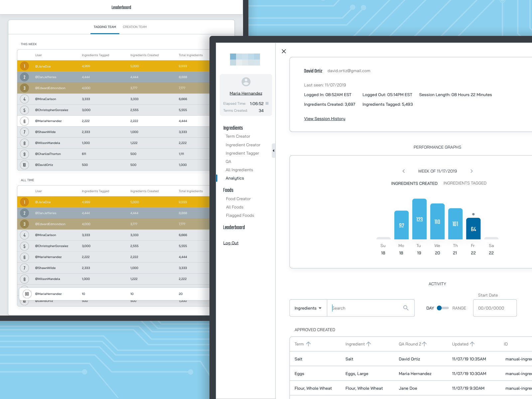The height and width of the screenshot is (399, 532).
Task: Click Maria Hernandez's profile avatar
Action: [245, 82]
